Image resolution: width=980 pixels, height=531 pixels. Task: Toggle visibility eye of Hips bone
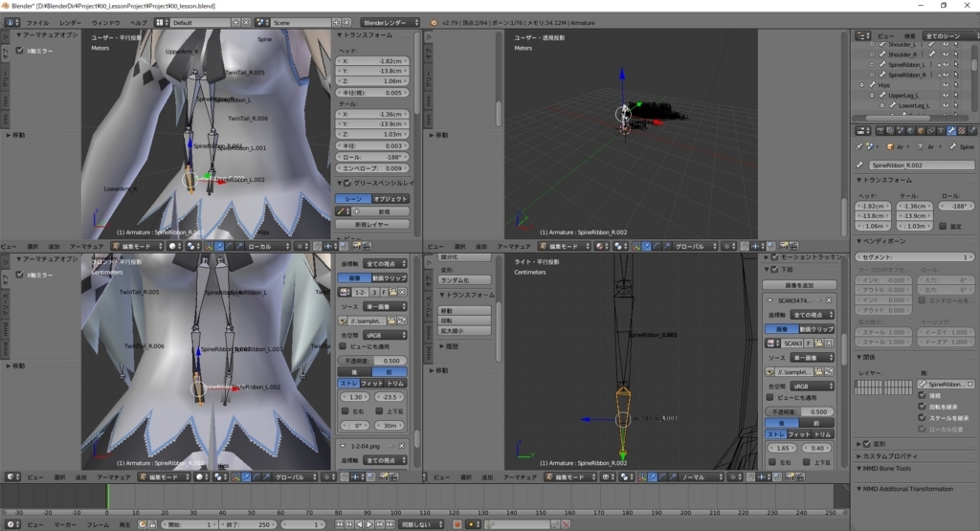(x=946, y=85)
